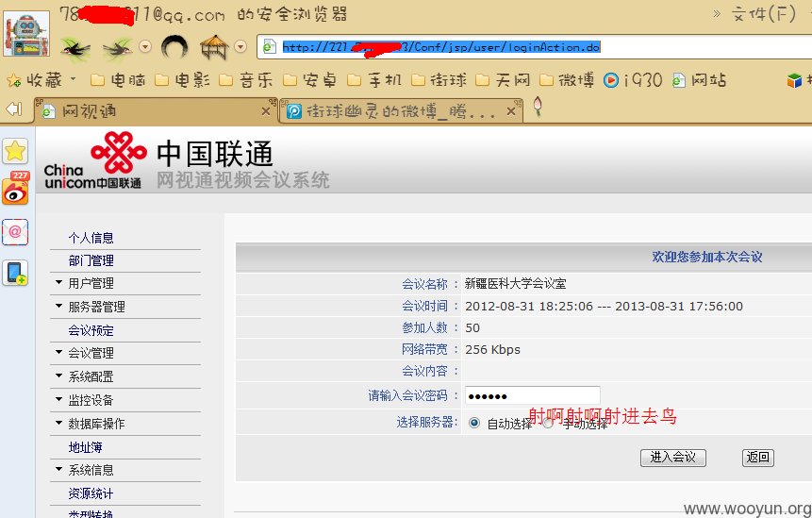Click the meeting password input field

[532, 395]
